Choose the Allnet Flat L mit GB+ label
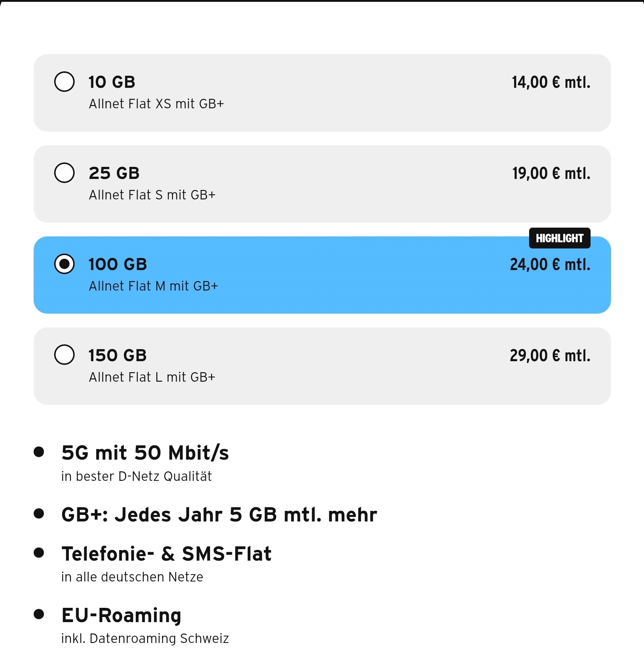Viewport: 644px width, 662px height. 152,377
